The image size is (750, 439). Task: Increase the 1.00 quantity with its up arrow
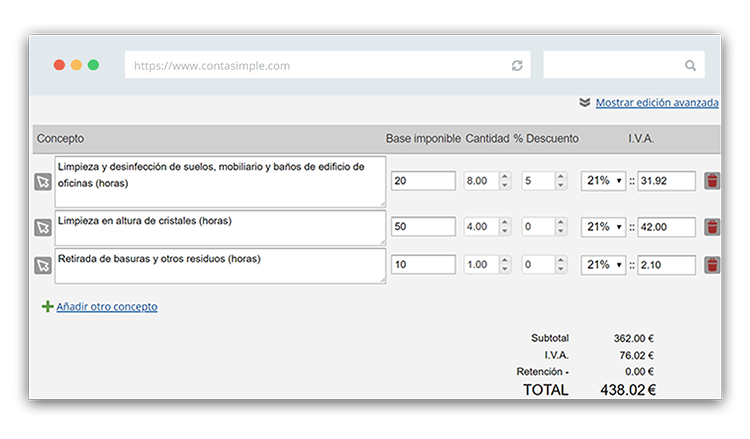coord(505,260)
